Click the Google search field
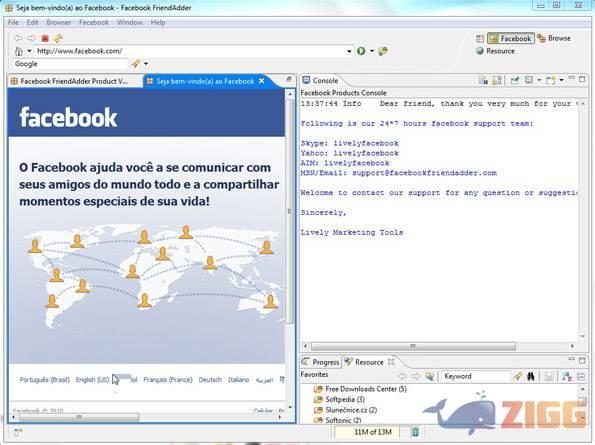The width and height of the screenshot is (595, 445). pos(70,64)
